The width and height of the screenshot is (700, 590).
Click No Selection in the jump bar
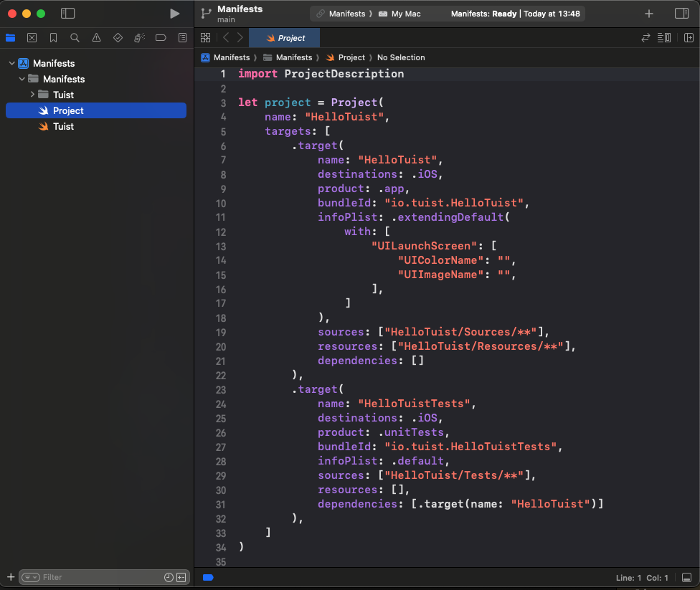coord(401,57)
